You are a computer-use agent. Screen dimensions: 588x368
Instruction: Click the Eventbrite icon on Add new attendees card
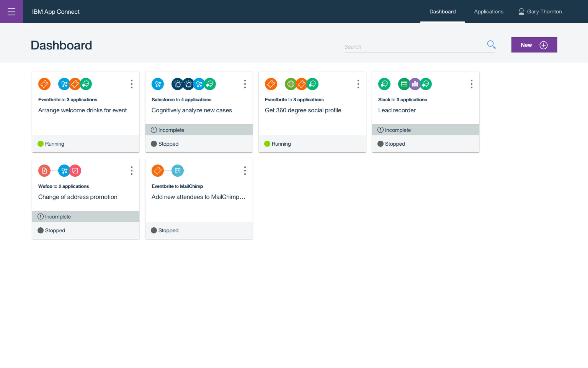[157, 171]
